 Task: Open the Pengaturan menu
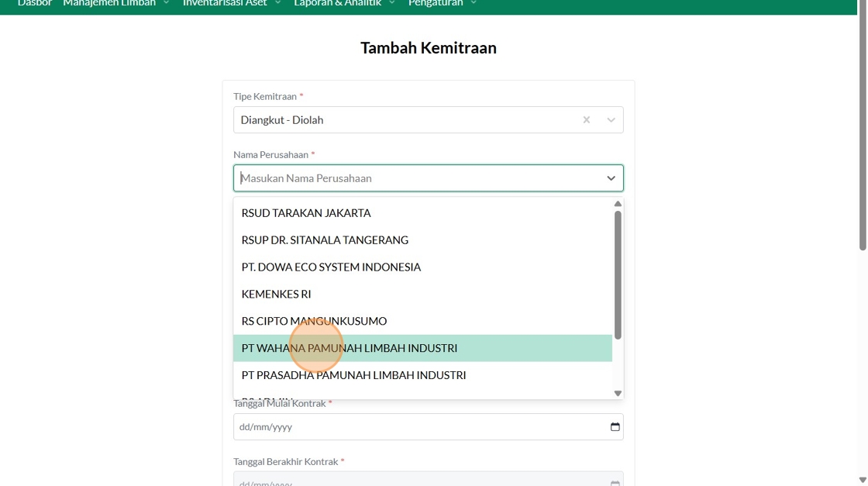436,3
